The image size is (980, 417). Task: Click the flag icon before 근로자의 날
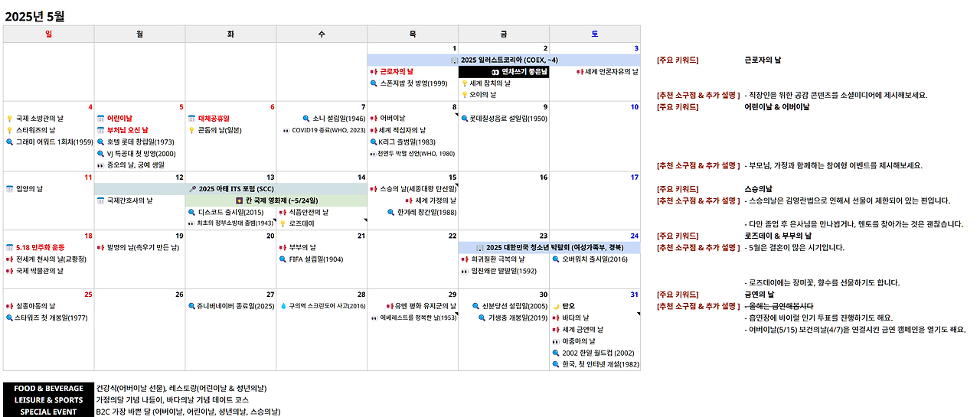374,71
